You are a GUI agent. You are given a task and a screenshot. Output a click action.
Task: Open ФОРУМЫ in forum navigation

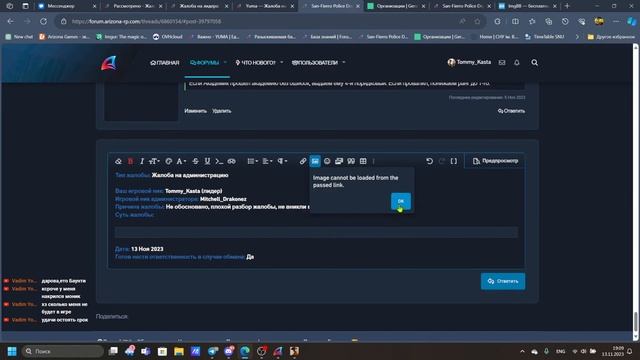point(204,62)
